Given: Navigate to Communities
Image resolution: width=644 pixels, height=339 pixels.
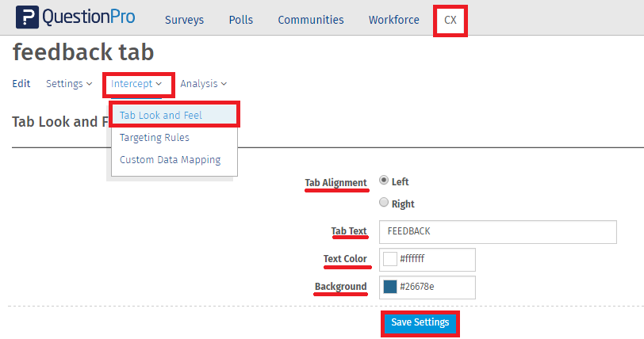Looking at the screenshot, I should coord(311,20).
